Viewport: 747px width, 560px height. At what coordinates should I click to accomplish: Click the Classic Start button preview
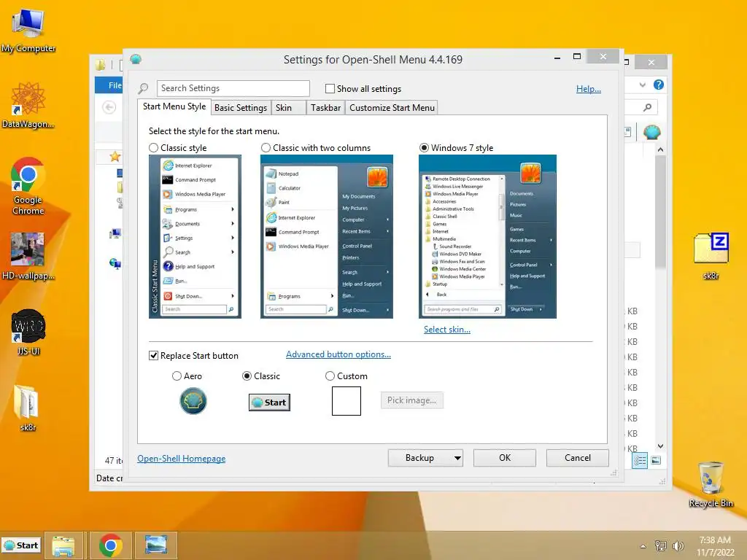click(269, 402)
